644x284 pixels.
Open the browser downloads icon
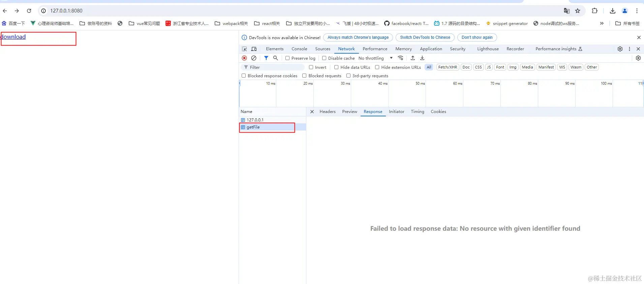pos(613,11)
